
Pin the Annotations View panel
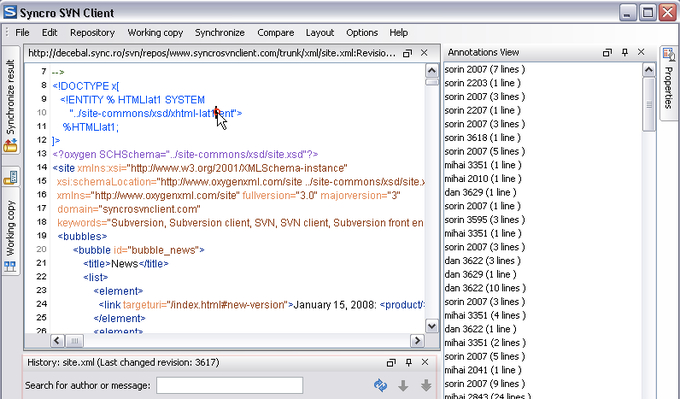click(x=624, y=52)
